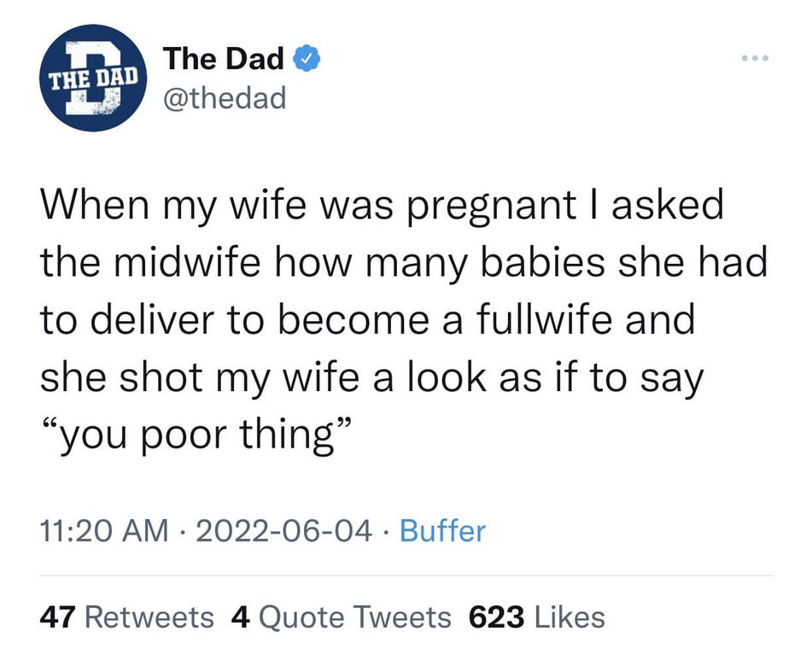The height and width of the screenshot is (655, 812).
Task: Open the three-dot more options menu
Action: pyautogui.click(x=755, y=57)
